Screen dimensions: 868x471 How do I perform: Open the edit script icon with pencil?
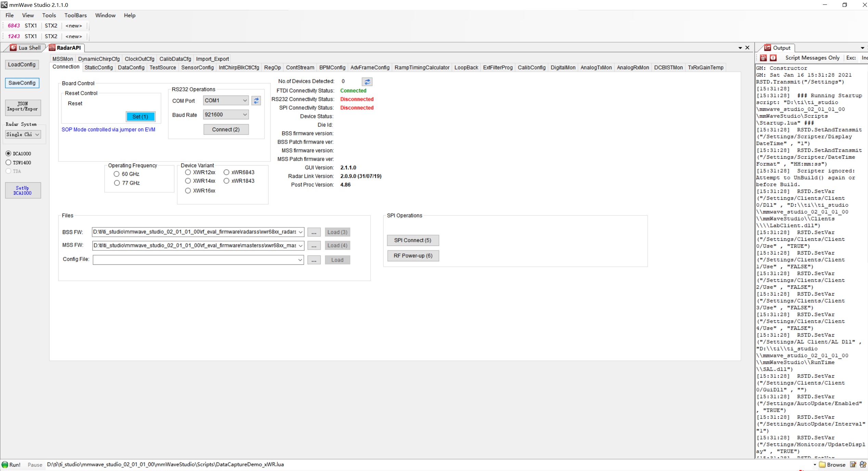point(853,465)
